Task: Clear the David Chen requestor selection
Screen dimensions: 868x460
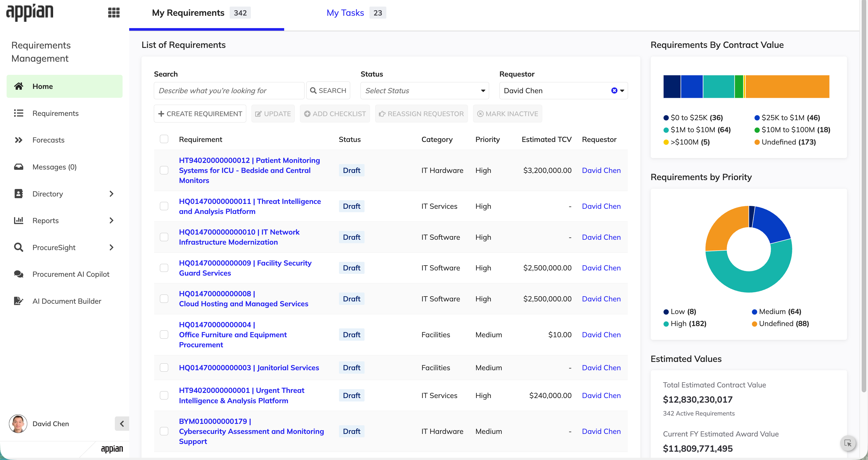Action: (x=614, y=91)
